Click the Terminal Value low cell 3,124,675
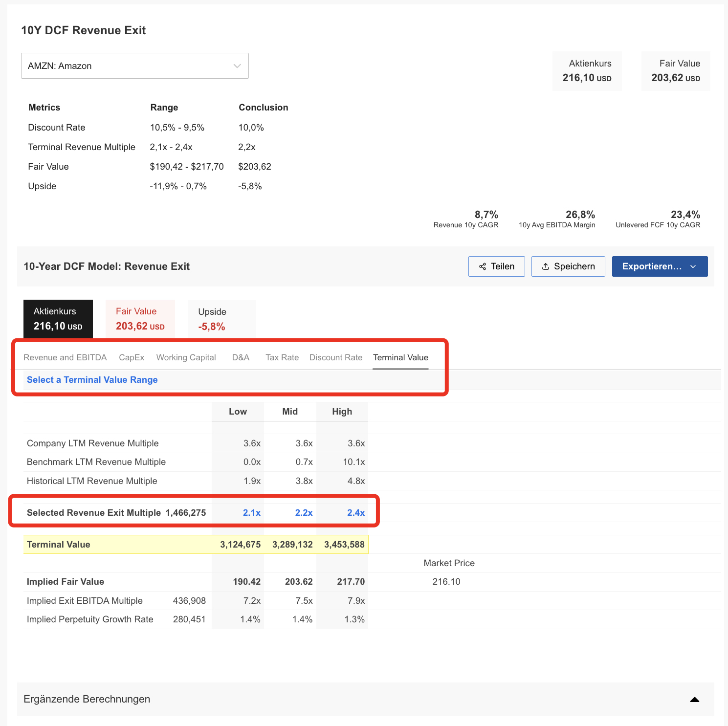 (x=240, y=545)
